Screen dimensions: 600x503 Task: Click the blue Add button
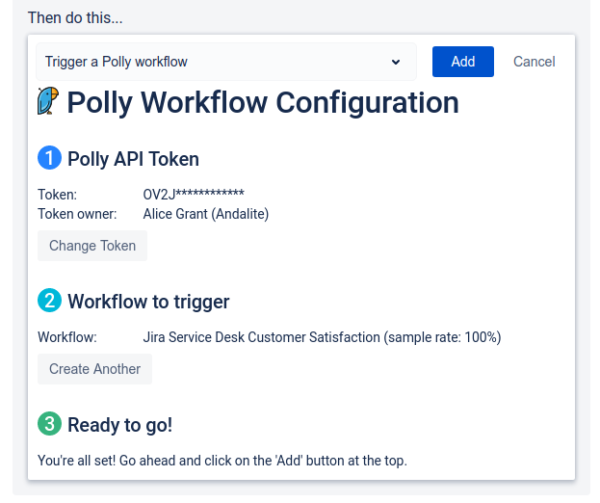click(x=463, y=62)
